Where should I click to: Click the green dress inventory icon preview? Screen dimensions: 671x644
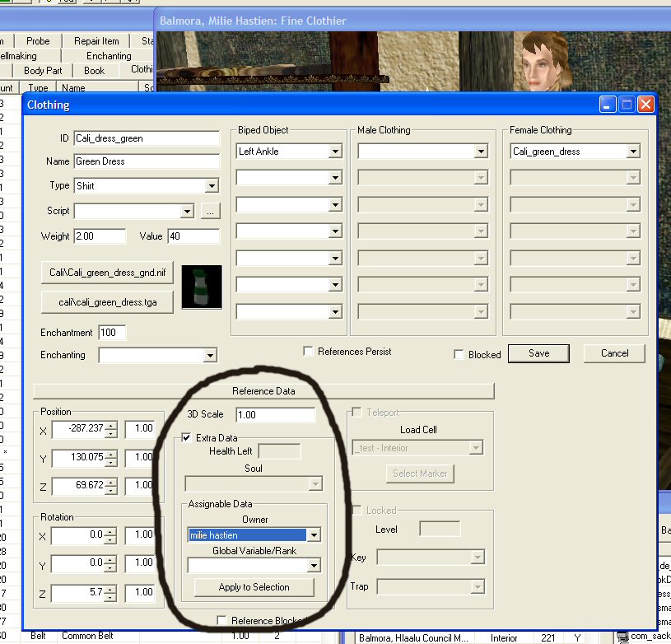point(202,287)
